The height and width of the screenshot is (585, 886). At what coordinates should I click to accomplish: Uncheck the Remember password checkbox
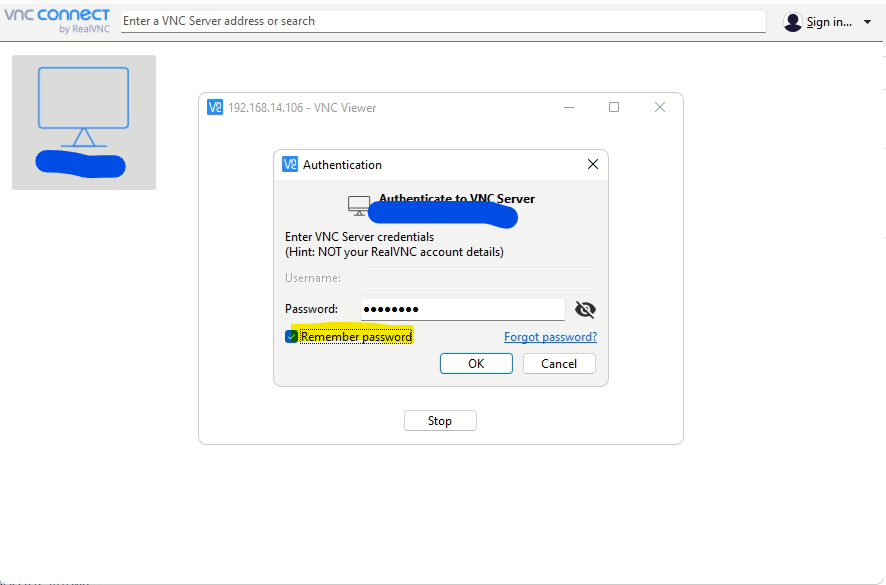click(x=292, y=337)
